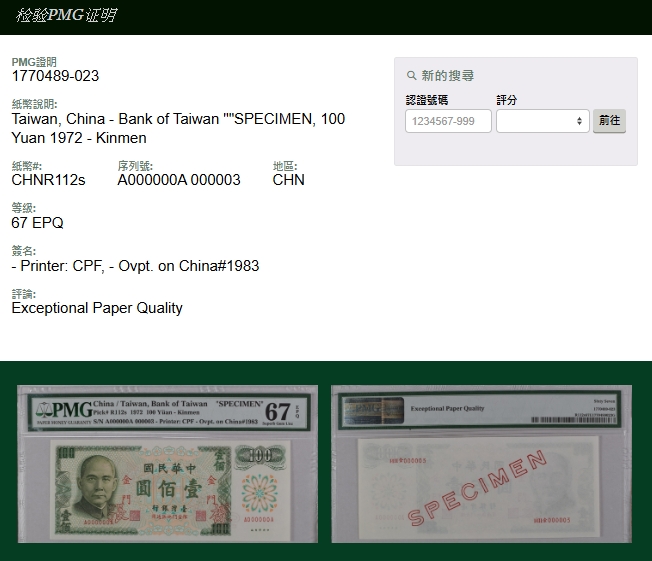Image resolution: width=652 pixels, height=561 pixels.
Task: Click the 檢驗PMG证明 page title
Action: point(67,15)
